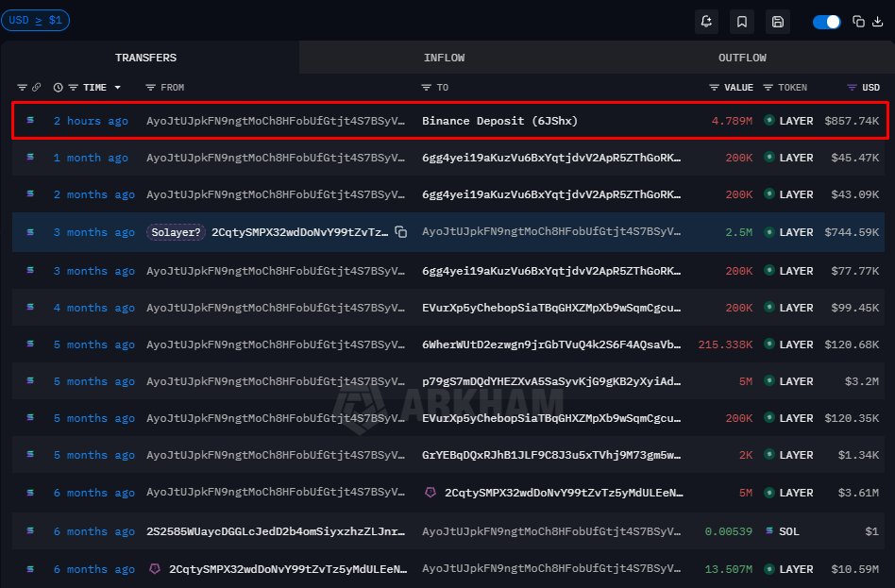Open the Solana transaction icon for Binance Deposit row

[x=30, y=121]
